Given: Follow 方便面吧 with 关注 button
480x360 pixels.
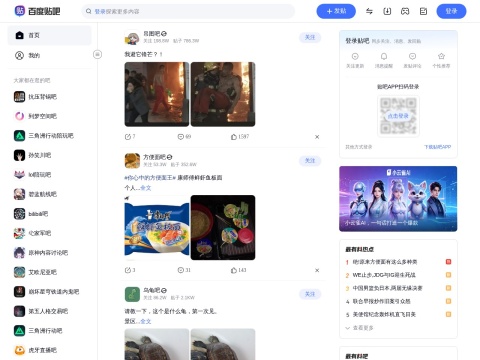Looking at the screenshot, I should click(x=310, y=161).
